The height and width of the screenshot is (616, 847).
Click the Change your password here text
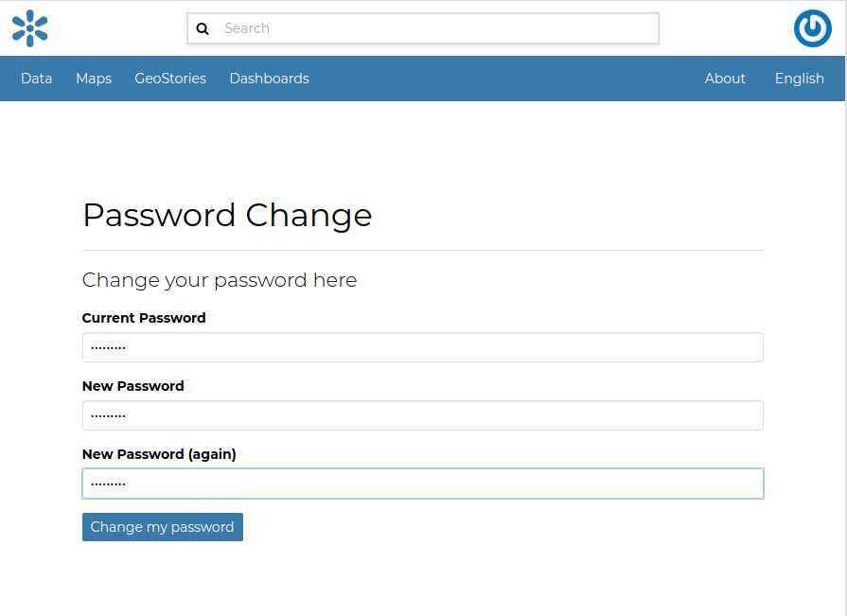[x=219, y=280]
